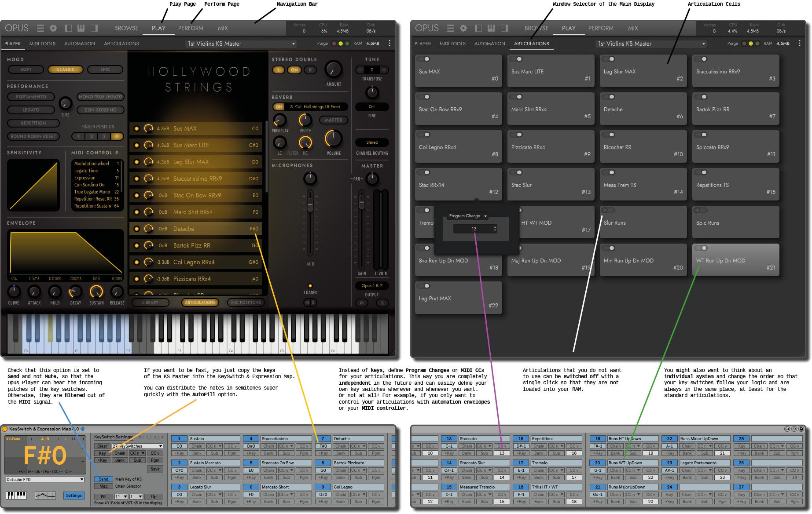Screen dimensions: 812x514
Task: Open settings gear in left Opus window
Action: coord(53,28)
